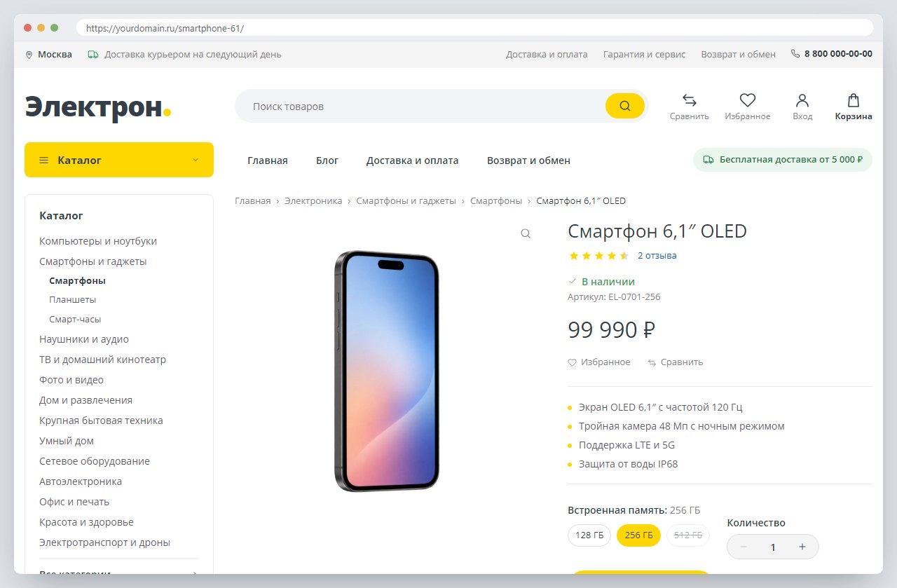Expand the yellow Каталог dropdown
The height and width of the screenshot is (588, 897).
[x=119, y=160]
